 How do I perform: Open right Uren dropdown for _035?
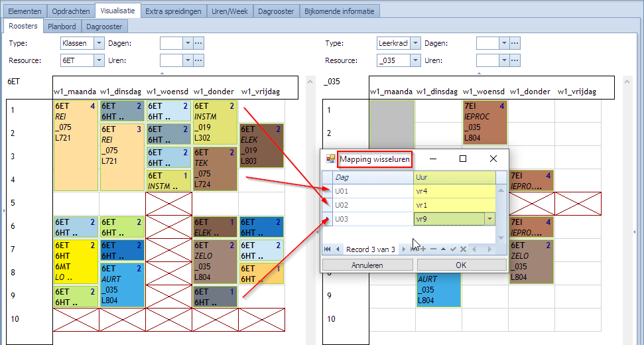[x=504, y=60]
